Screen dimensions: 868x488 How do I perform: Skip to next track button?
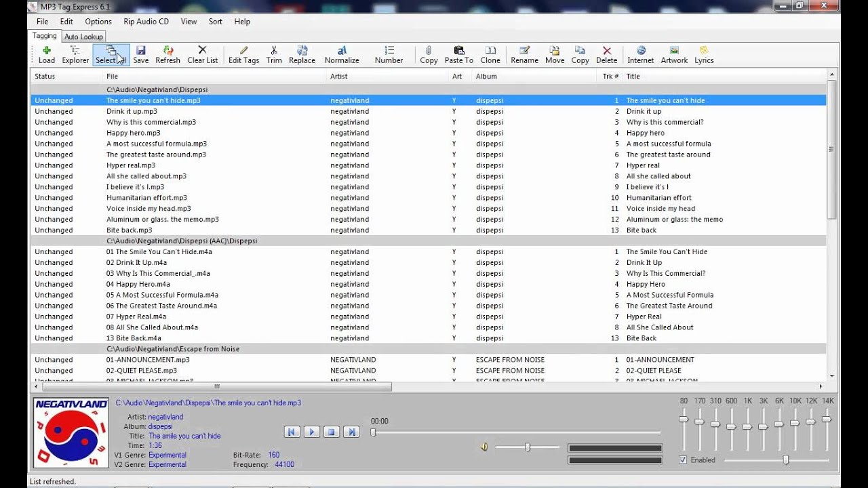[351, 432]
